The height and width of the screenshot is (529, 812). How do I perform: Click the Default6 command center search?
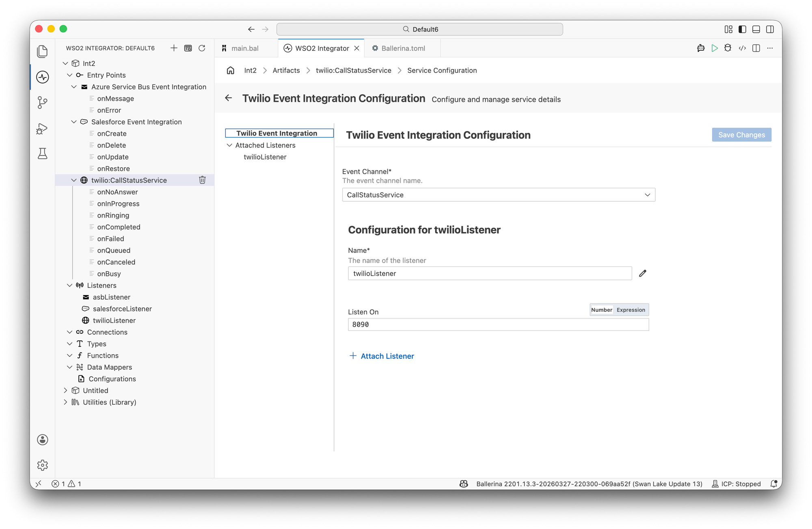(419, 29)
